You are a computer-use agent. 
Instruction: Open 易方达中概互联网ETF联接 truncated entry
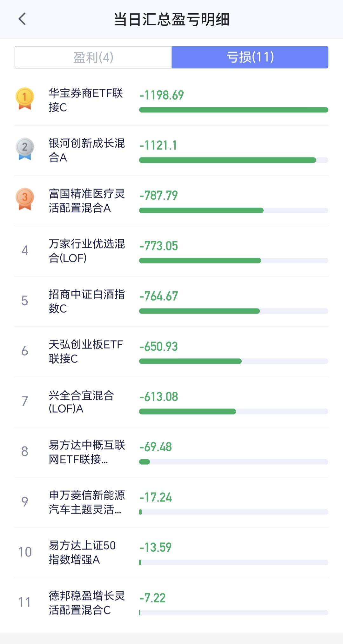pos(87,452)
